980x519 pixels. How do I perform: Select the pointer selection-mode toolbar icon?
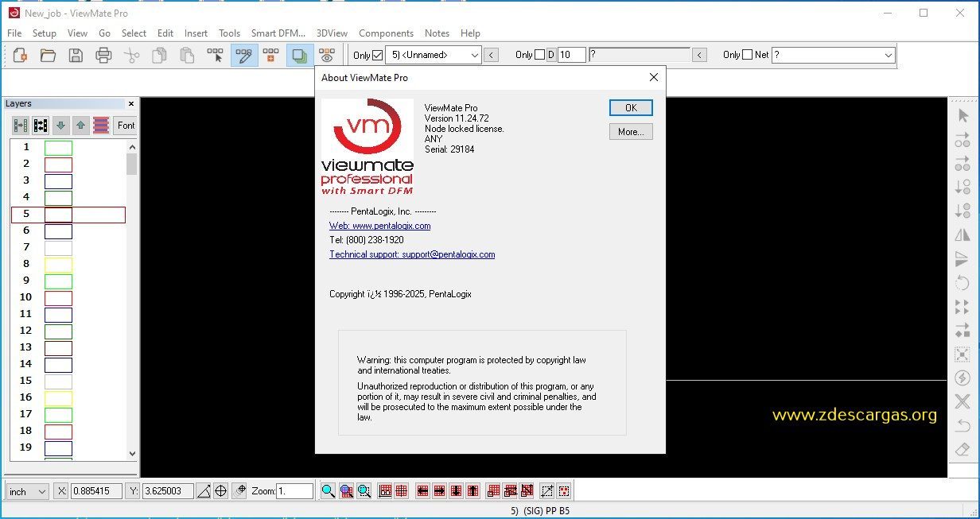(x=215, y=55)
